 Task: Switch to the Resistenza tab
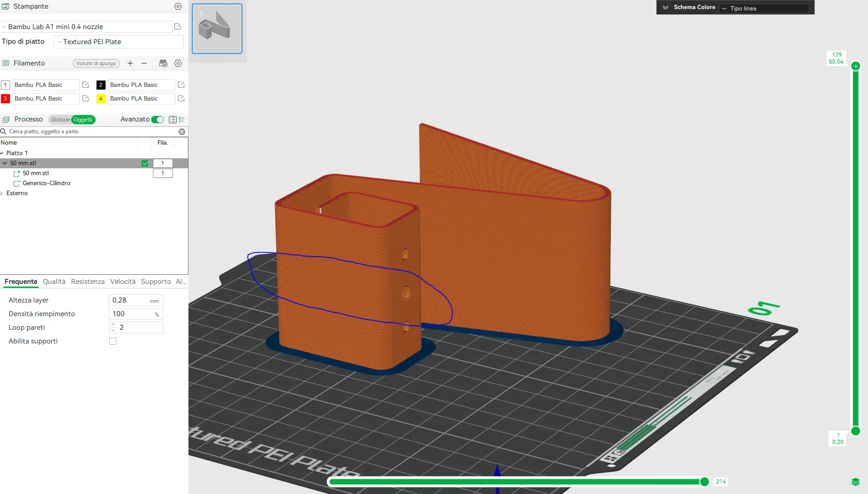click(x=88, y=282)
